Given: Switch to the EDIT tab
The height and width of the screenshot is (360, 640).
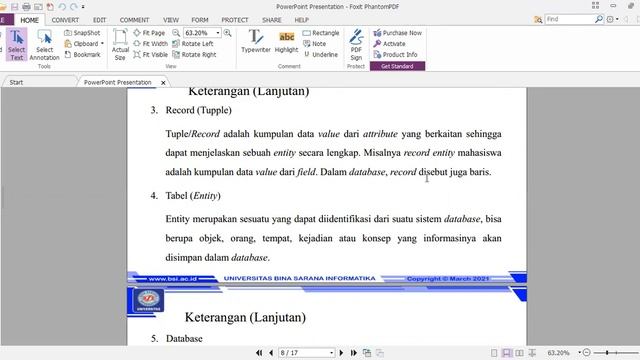Looking at the screenshot, I should pos(99,20).
